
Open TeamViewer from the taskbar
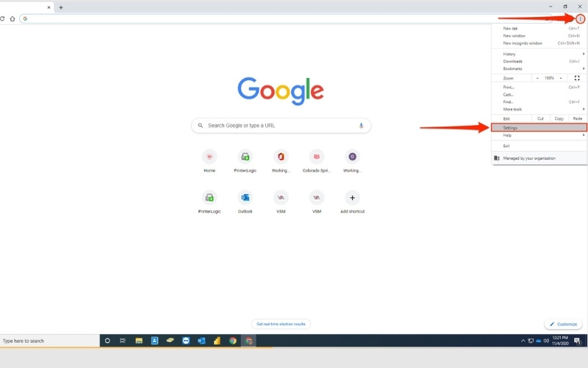point(186,341)
